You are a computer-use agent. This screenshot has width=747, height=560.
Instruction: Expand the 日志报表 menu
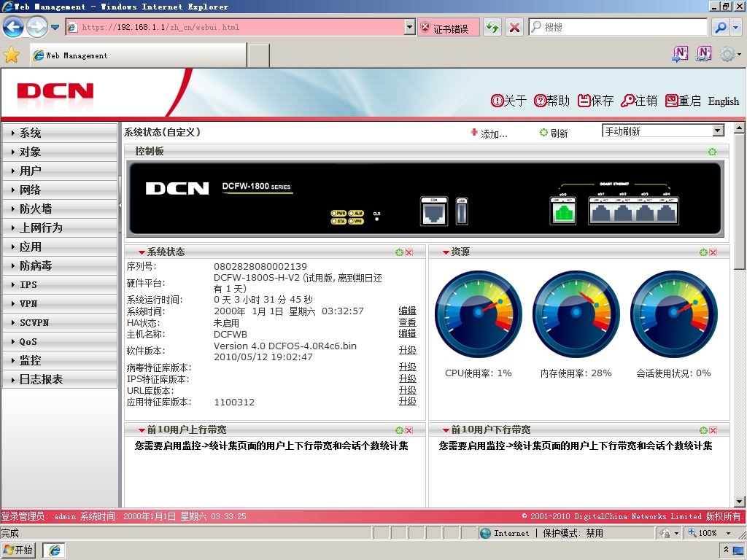point(60,379)
